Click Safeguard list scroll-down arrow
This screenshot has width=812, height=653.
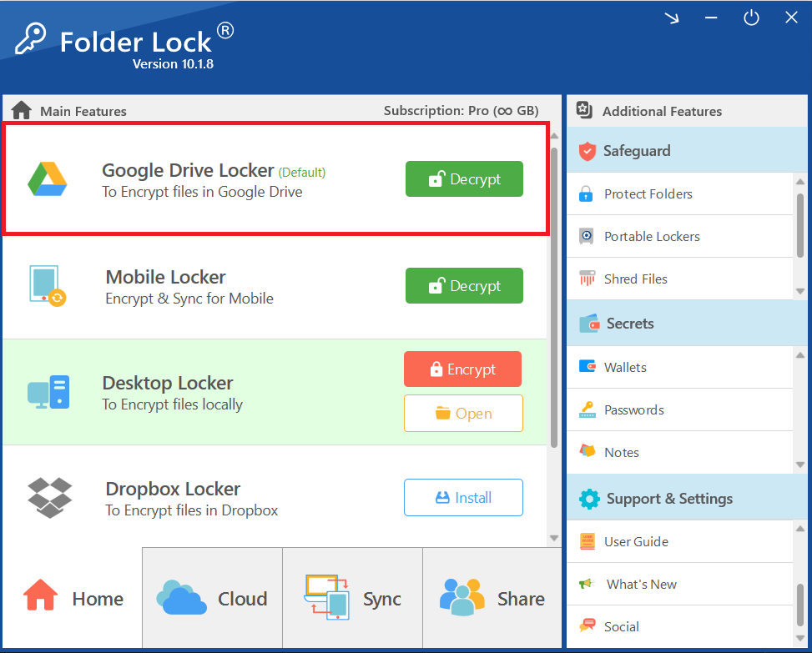800,291
